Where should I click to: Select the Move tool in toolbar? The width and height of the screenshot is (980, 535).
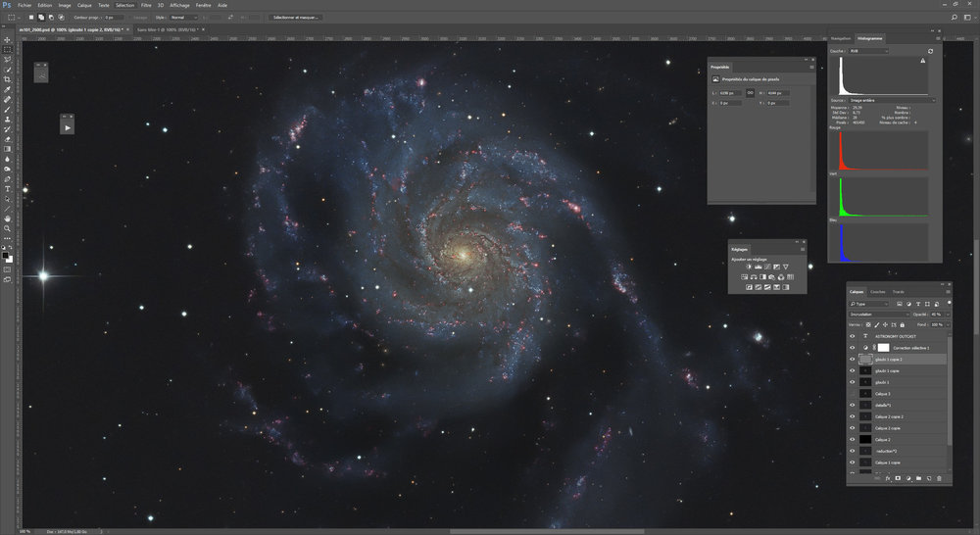point(7,39)
